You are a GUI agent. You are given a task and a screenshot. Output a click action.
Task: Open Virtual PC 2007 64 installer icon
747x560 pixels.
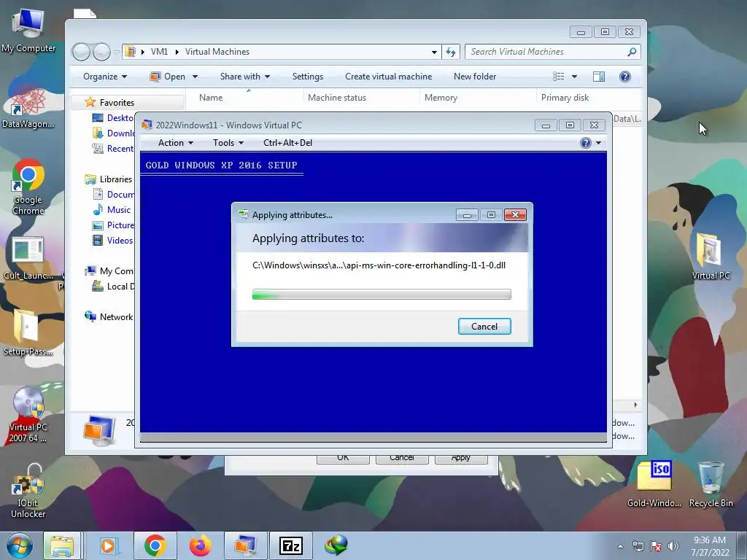click(28, 414)
